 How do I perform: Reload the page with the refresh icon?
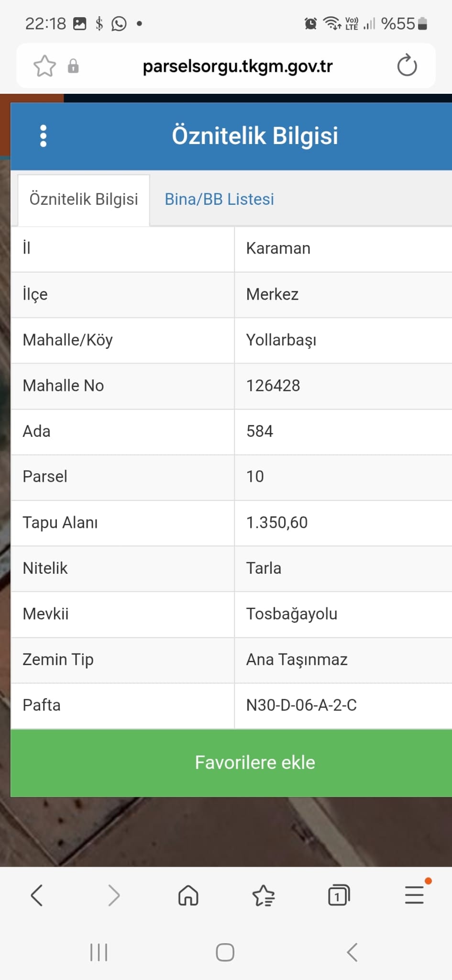(407, 66)
